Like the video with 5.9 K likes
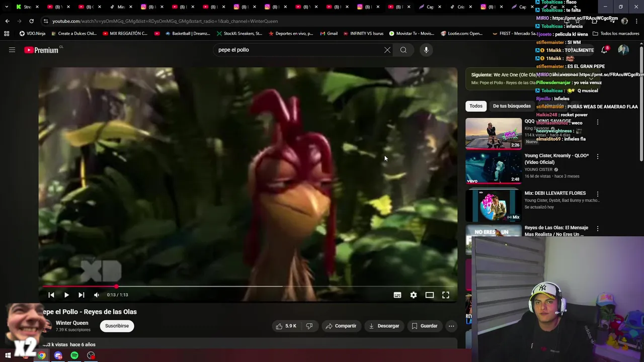The height and width of the screenshot is (362, 644). click(286, 326)
